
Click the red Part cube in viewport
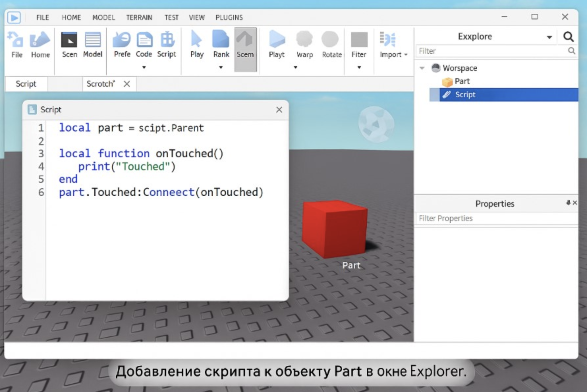pos(334,229)
